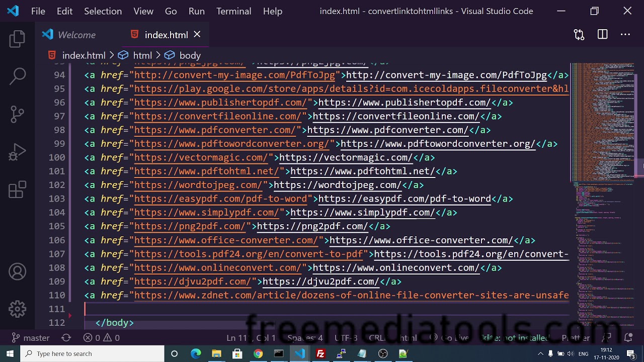This screenshot has height=362, width=644.
Task: Open the Extensions view
Action: pyautogui.click(x=17, y=190)
